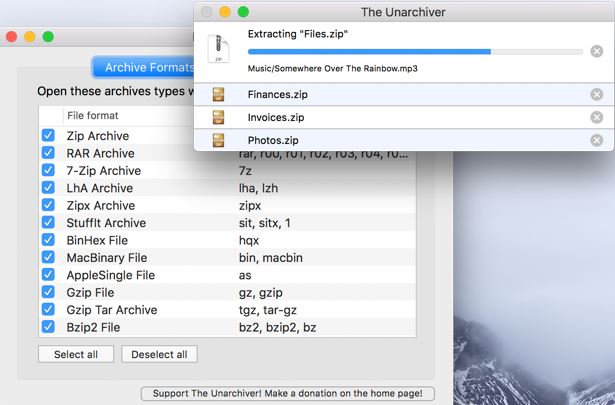Click the bin, macbin extension cell

271,258
